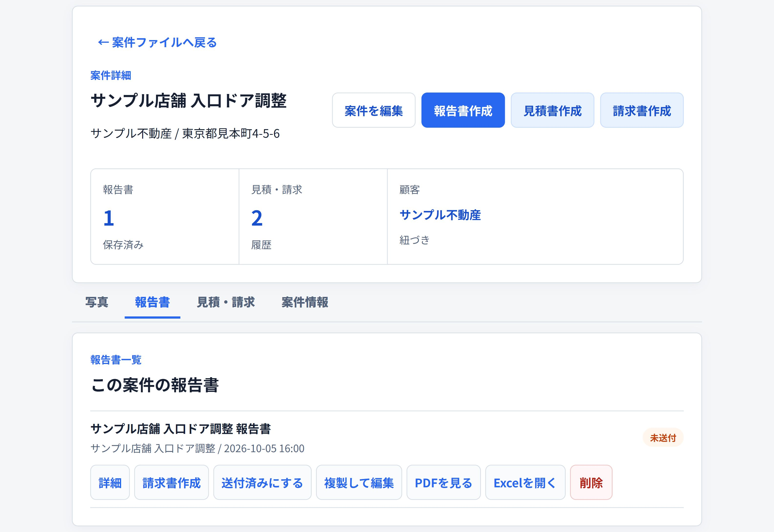
Task: Click the heading この案件の報告書
Action: point(155,385)
